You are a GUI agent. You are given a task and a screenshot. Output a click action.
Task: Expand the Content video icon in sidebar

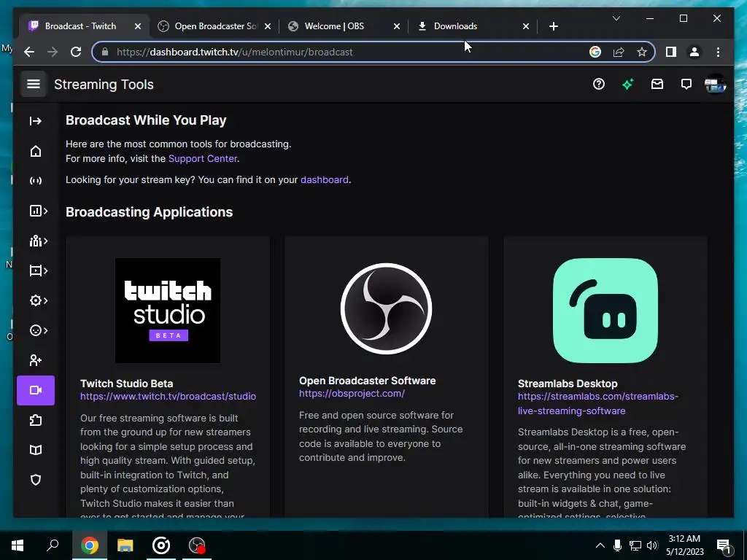click(x=38, y=271)
